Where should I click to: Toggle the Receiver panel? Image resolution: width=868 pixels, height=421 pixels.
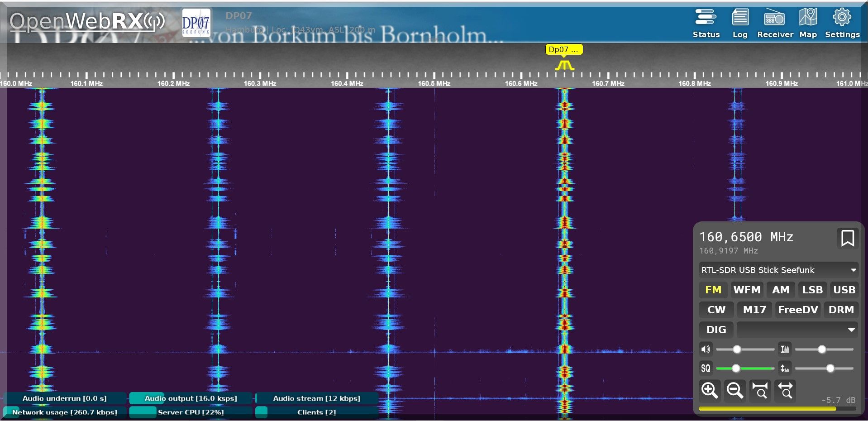pos(775,24)
